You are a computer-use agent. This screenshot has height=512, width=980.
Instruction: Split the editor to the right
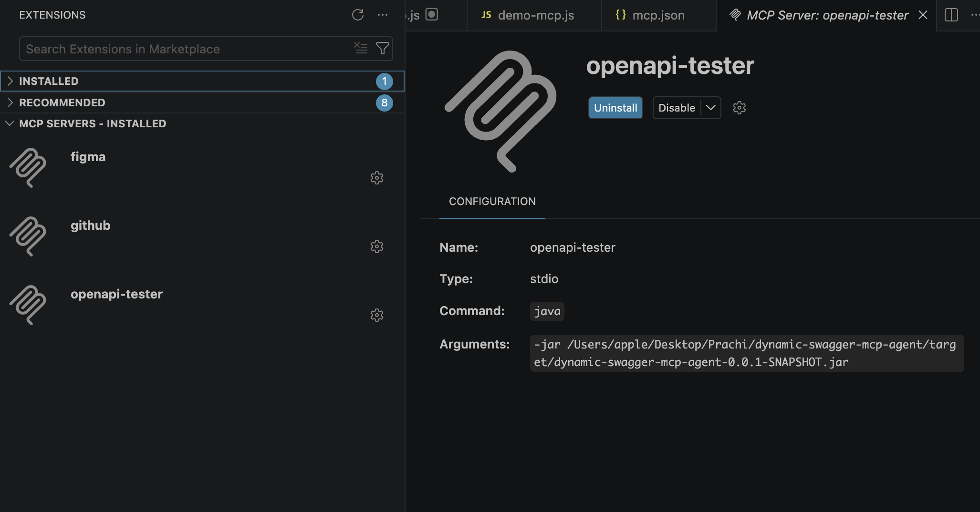[x=951, y=15]
